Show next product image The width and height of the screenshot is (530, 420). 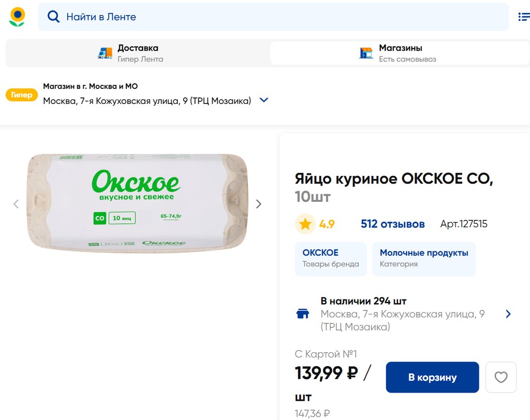(x=259, y=204)
